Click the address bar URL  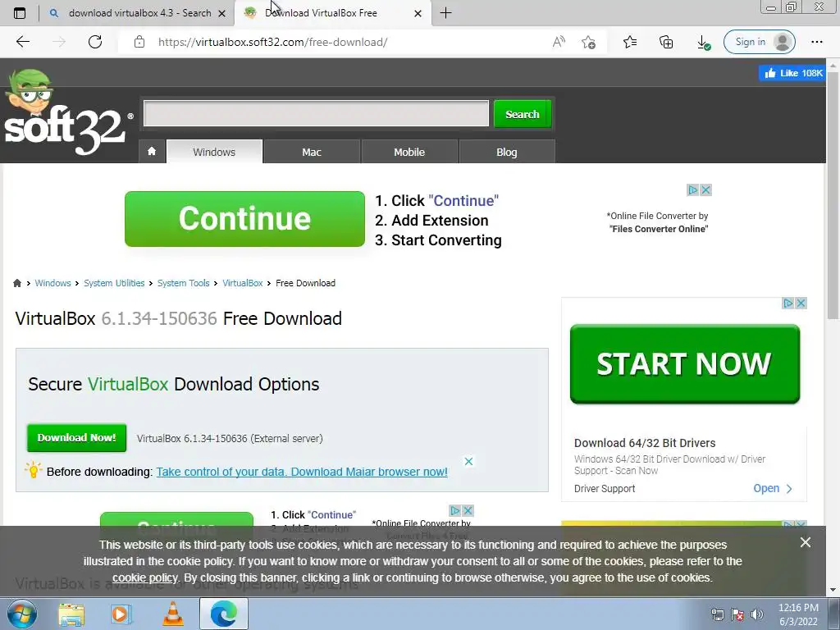pos(272,42)
